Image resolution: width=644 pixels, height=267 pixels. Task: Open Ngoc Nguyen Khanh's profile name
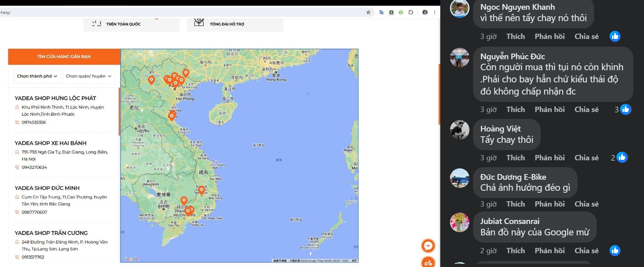pos(517,7)
